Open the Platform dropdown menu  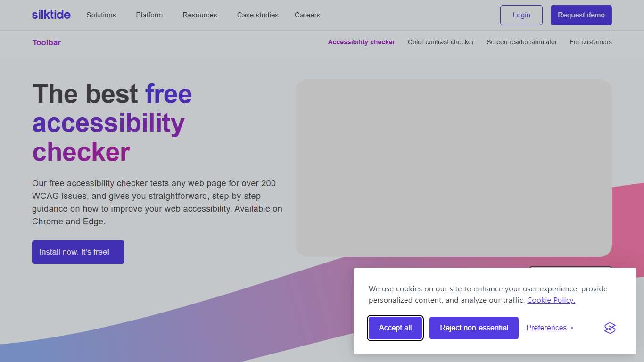pyautogui.click(x=149, y=15)
